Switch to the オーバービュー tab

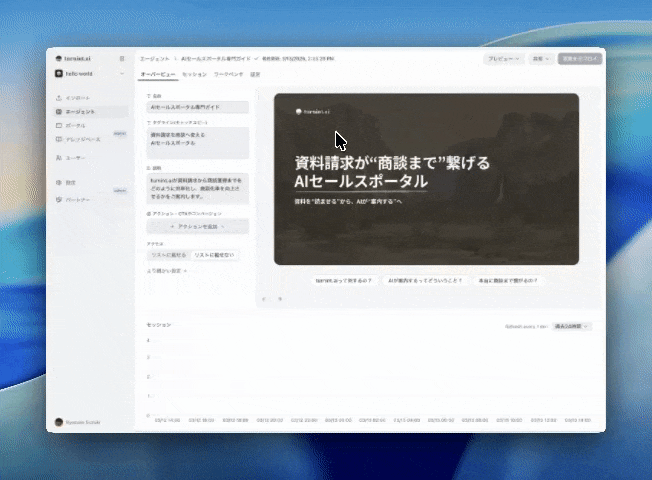158,74
